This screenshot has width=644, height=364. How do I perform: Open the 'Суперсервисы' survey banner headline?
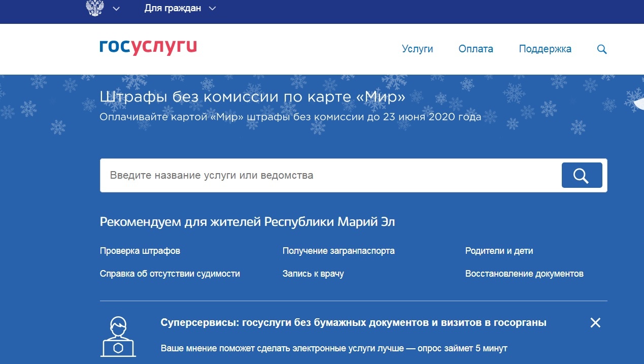pos(353,323)
